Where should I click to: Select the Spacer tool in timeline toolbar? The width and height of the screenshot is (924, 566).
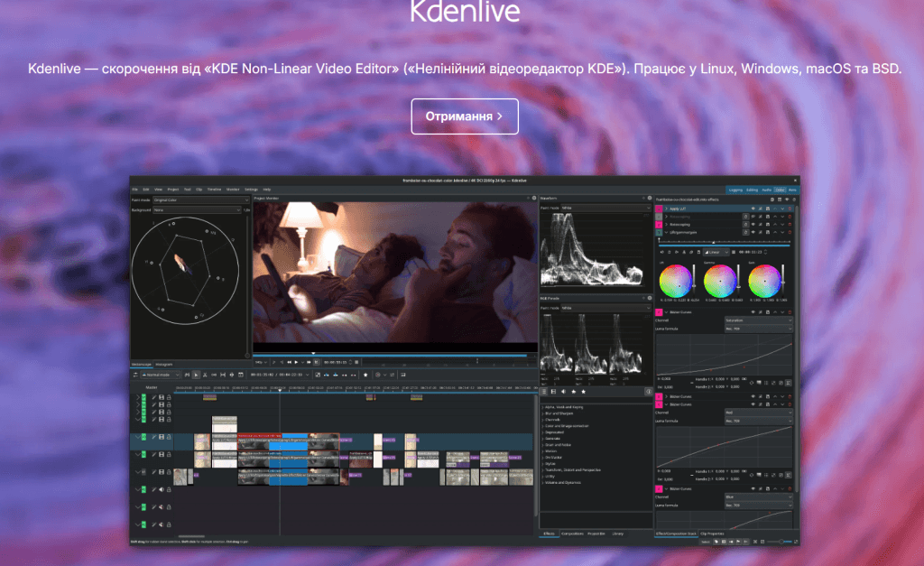[x=214, y=375]
